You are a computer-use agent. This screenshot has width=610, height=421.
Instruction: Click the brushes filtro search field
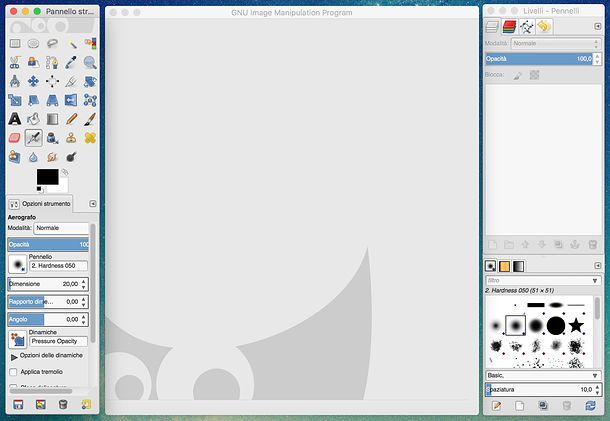point(543,281)
